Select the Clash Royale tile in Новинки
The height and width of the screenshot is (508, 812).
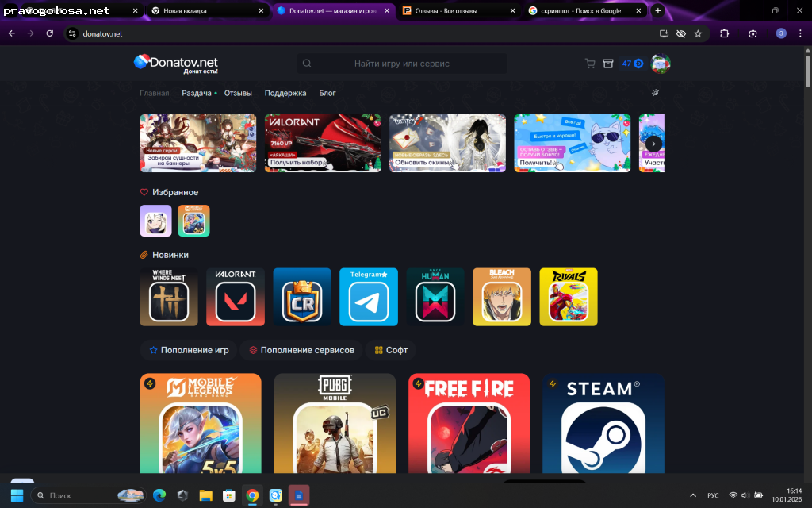(x=302, y=297)
